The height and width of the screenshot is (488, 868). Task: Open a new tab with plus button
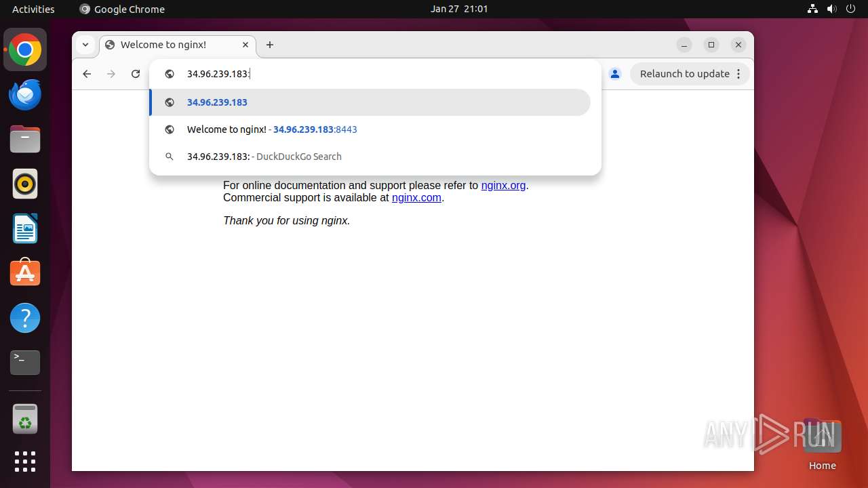point(270,45)
